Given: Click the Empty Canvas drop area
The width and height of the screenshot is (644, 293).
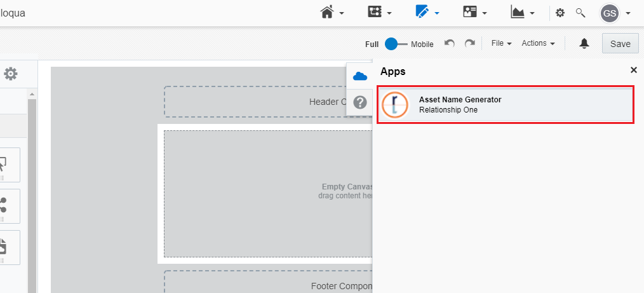Looking at the screenshot, I should click(269, 194).
